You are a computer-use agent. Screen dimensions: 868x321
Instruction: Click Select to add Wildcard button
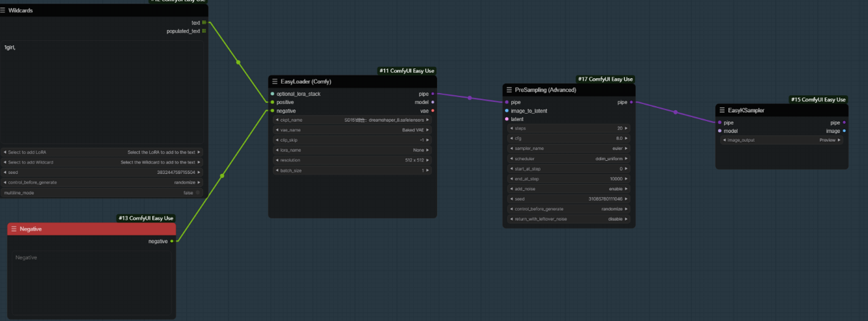click(x=102, y=162)
